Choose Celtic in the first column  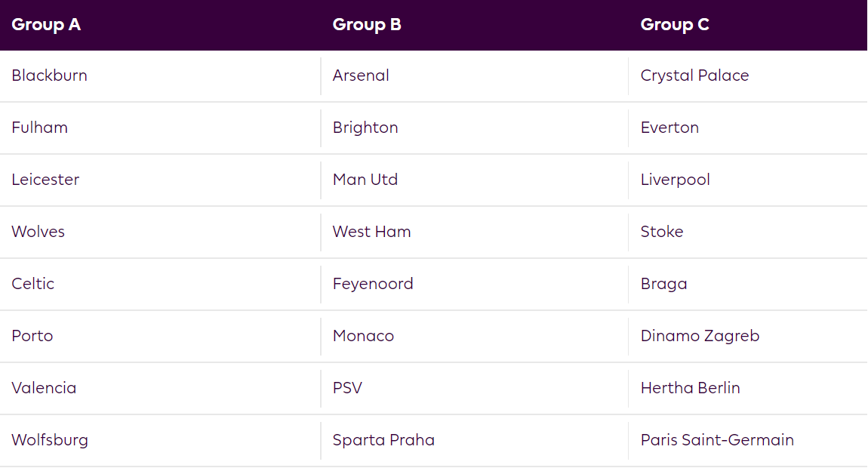[x=33, y=284]
